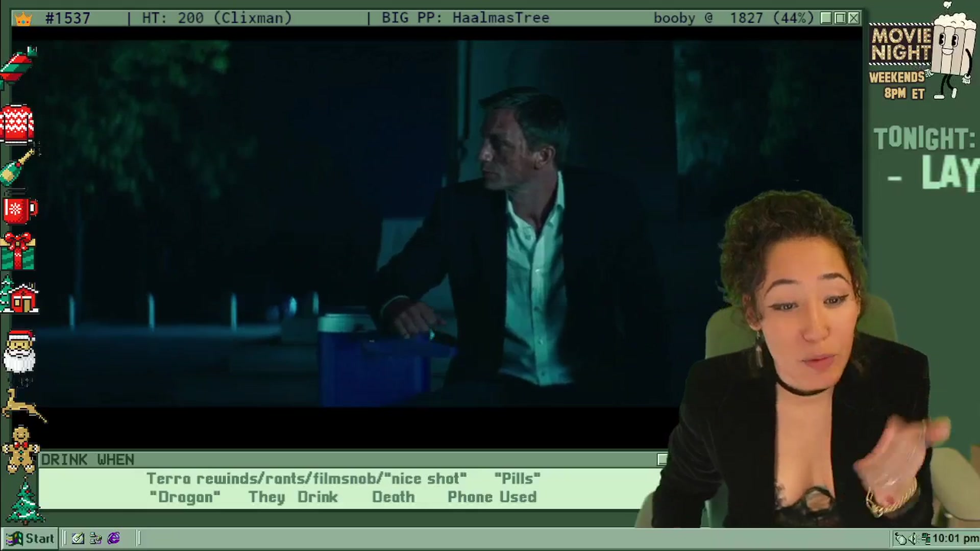Screen dimensions: 980x551
Task: Click the "Pills" drink rule
Action: [x=517, y=479]
